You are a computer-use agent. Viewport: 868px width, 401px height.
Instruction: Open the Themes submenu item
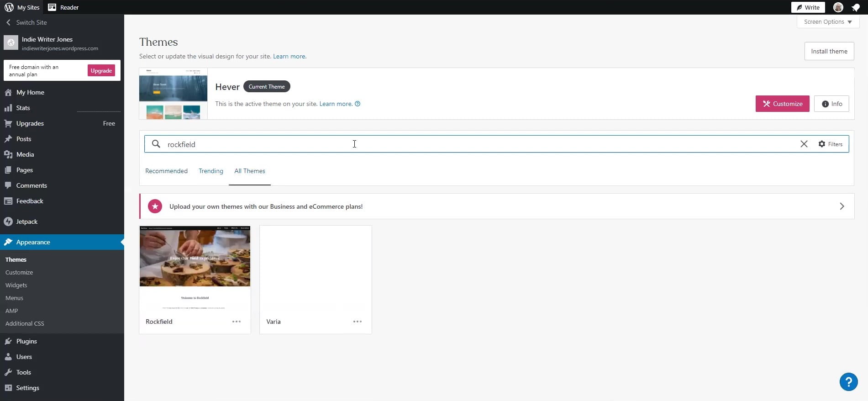tap(16, 259)
